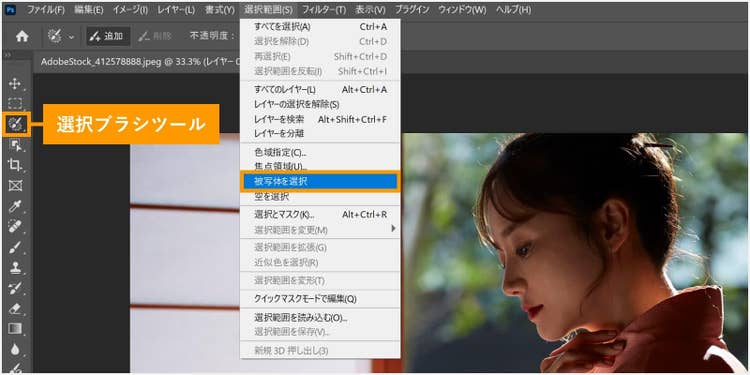Open the フィルター(T) menu
This screenshot has width=750, height=375.
(x=324, y=10)
